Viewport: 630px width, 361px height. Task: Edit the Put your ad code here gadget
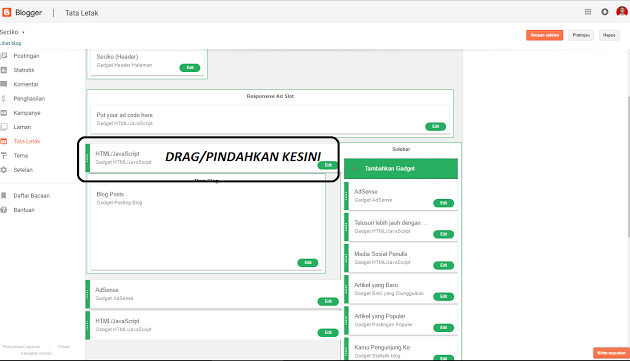pyautogui.click(x=436, y=127)
